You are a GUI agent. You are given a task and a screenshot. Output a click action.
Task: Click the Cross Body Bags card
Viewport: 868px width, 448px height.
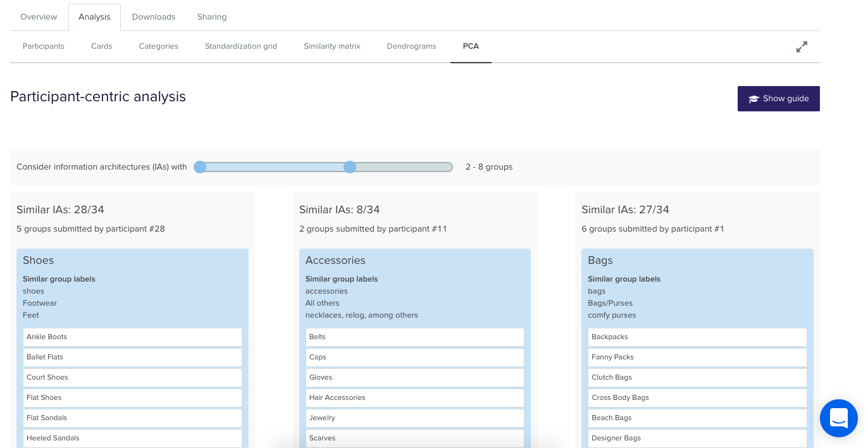698,397
